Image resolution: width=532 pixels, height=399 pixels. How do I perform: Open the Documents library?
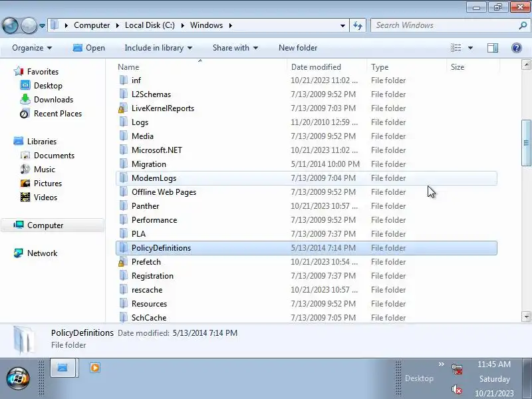point(54,156)
